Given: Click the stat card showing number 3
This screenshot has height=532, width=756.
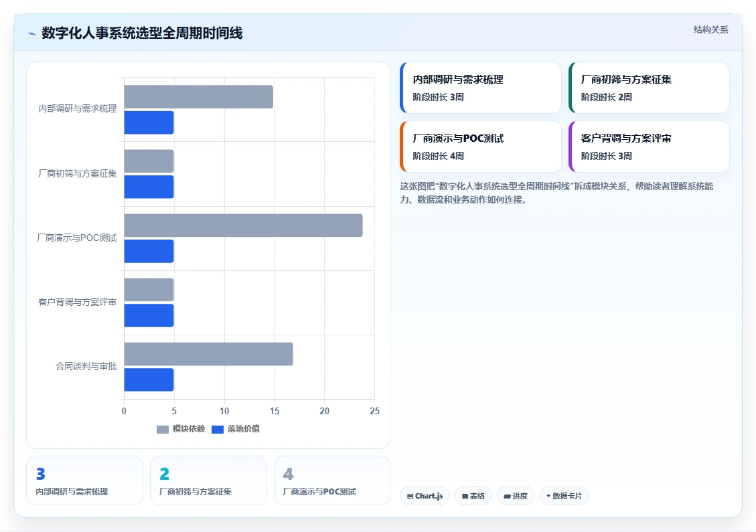Looking at the screenshot, I should 85,480.
